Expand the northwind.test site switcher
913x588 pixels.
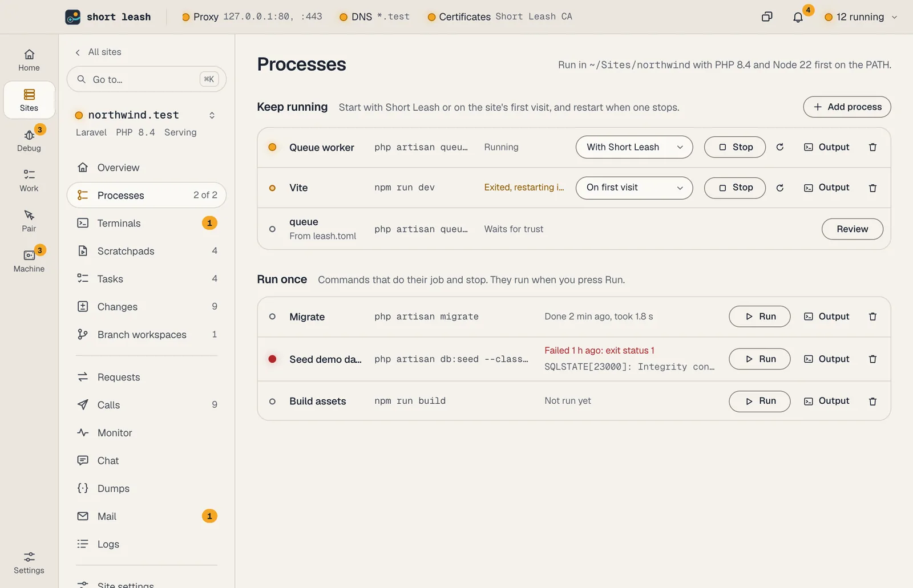(212, 115)
